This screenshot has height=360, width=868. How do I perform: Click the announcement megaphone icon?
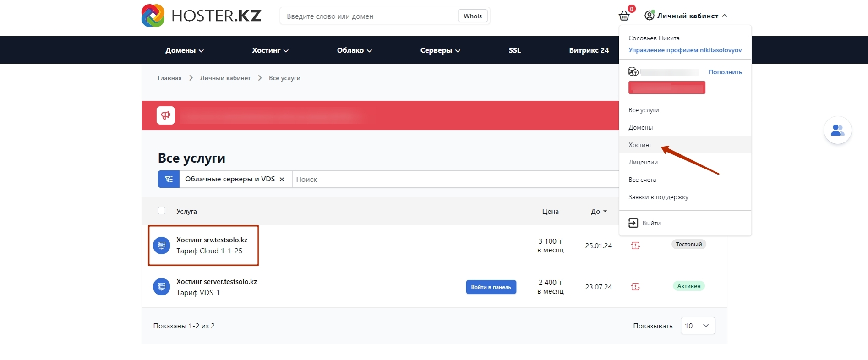[166, 115]
